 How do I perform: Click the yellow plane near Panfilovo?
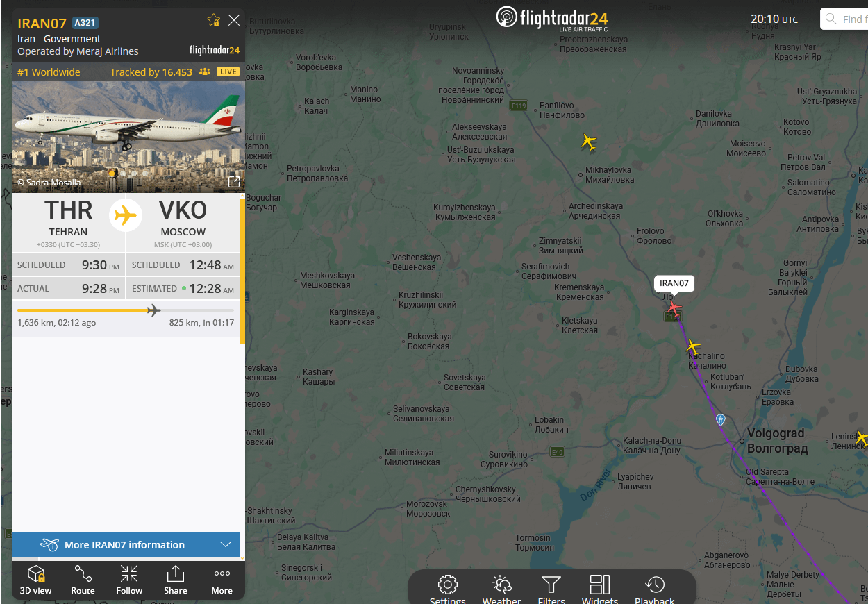[x=588, y=143]
